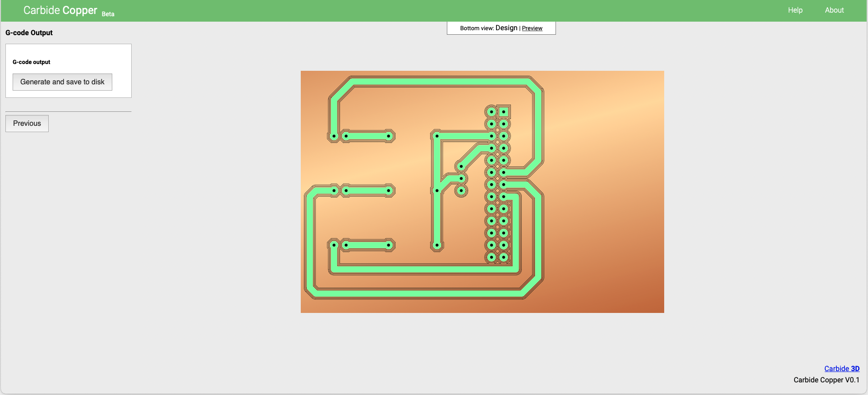Switch to Preview view

click(x=532, y=28)
